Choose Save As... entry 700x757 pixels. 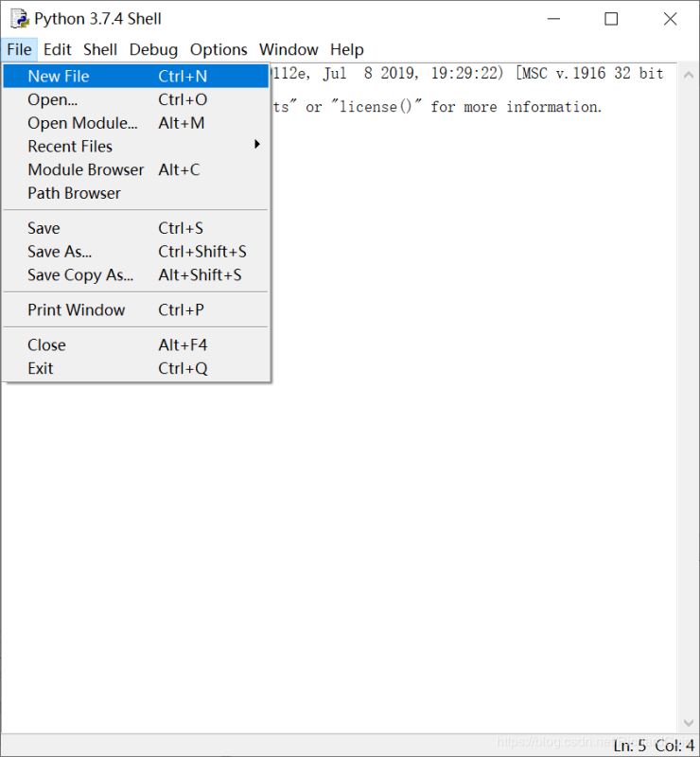coord(135,252)
